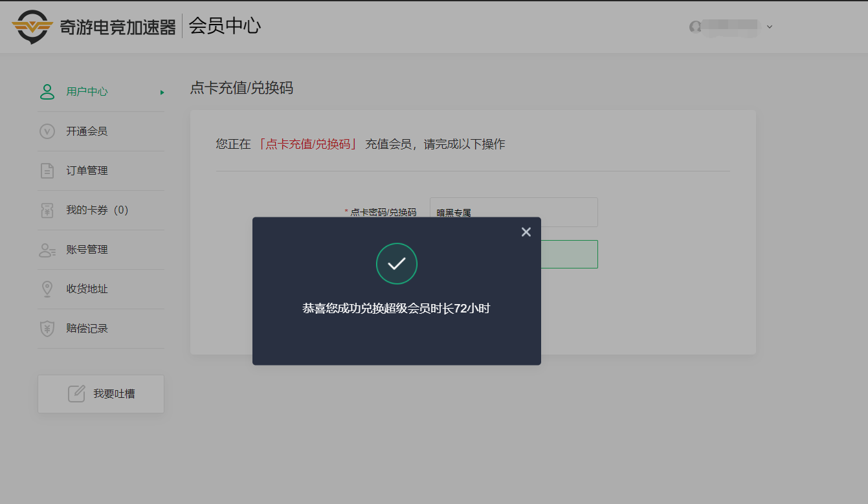Viewport: 868px width, 504px height.
Task: Click the 会员中心 header title
Action: [225, 26]
